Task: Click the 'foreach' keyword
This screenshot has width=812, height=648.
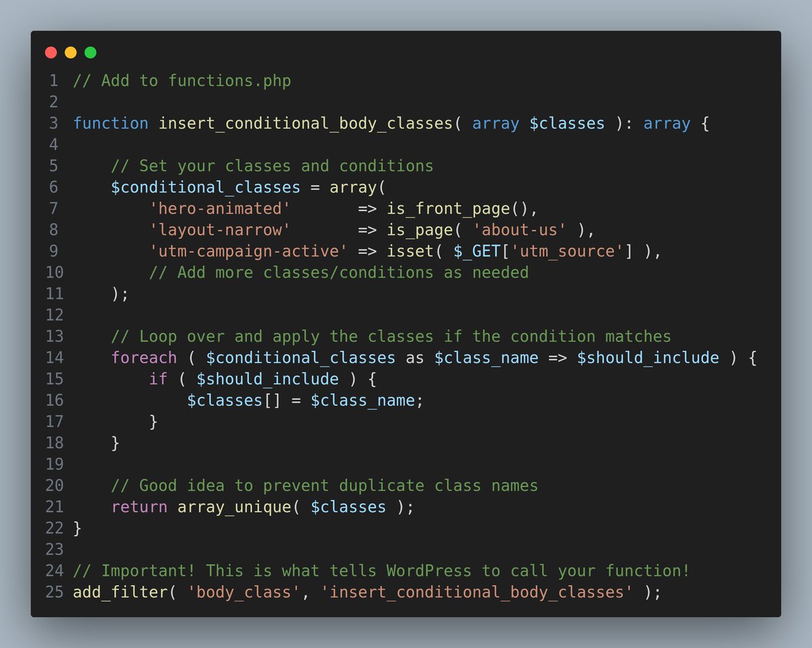Action: click(x=144, y=358)
